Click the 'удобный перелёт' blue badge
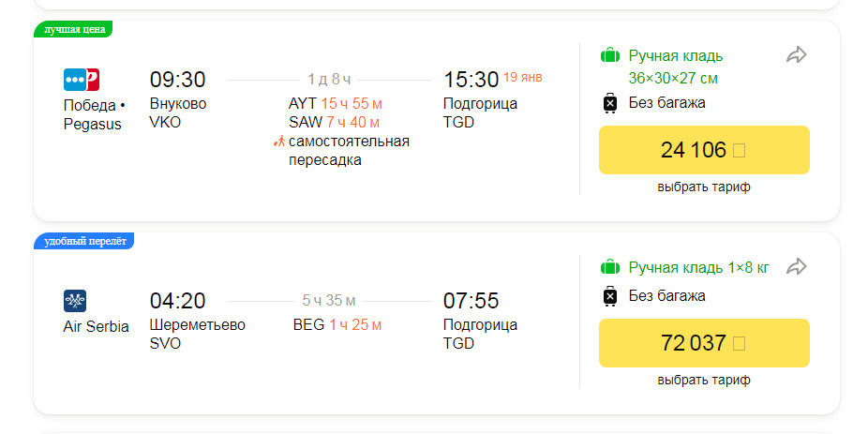The height and width of the screenshot is (434, 868). (x=84, y=241)
